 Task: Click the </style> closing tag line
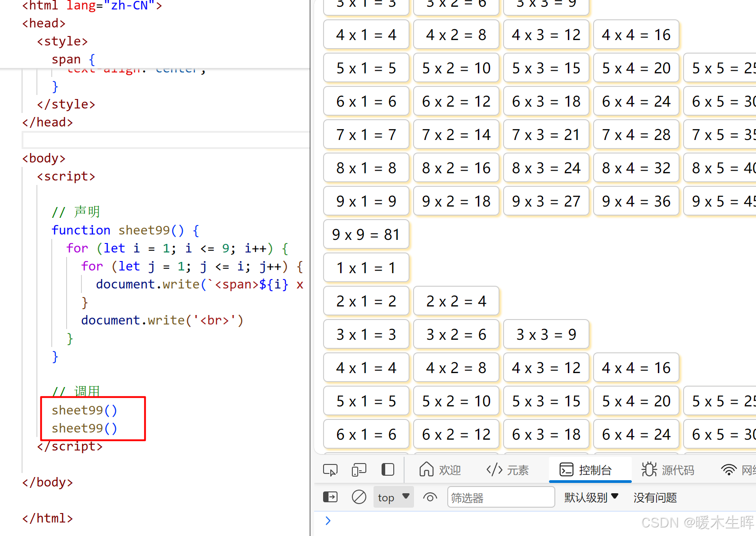[66, 104]
